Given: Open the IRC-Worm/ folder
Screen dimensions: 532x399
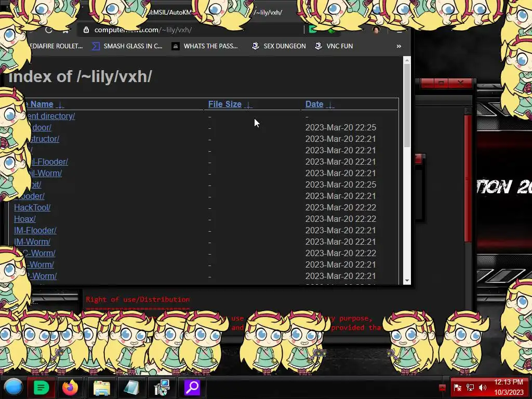Looking at the screenshot, I should pos(40,254).
